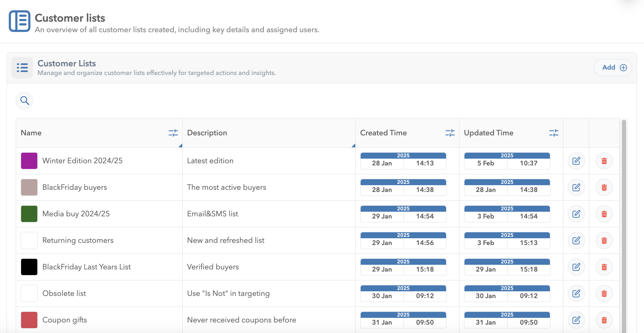Viewport: 644px width, 333px height.
Task: Edit the Coupon gifts list
Action: [x=576, y=320]
